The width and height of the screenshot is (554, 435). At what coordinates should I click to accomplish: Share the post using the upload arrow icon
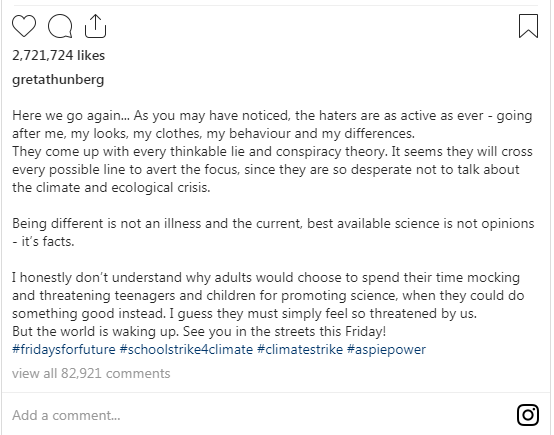point(95,26)
